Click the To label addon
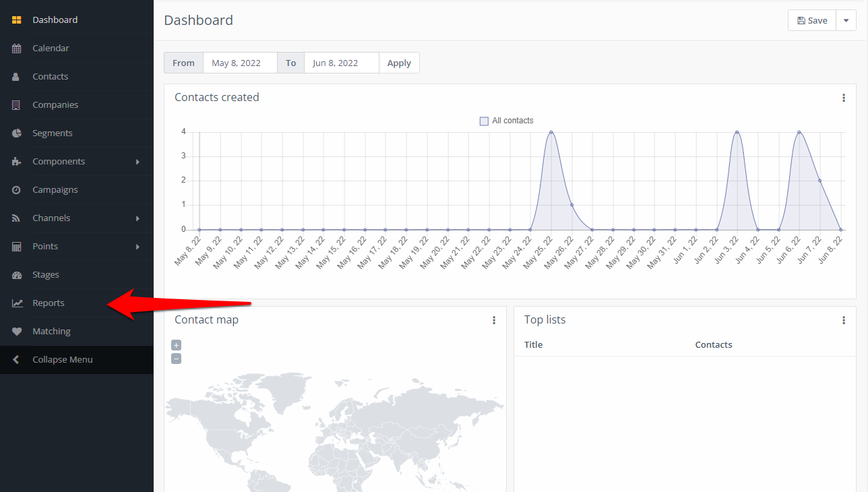 tap(291, 63)
